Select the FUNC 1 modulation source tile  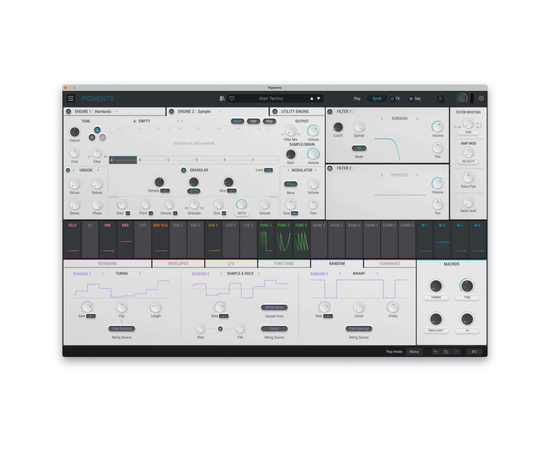[266, 240]
